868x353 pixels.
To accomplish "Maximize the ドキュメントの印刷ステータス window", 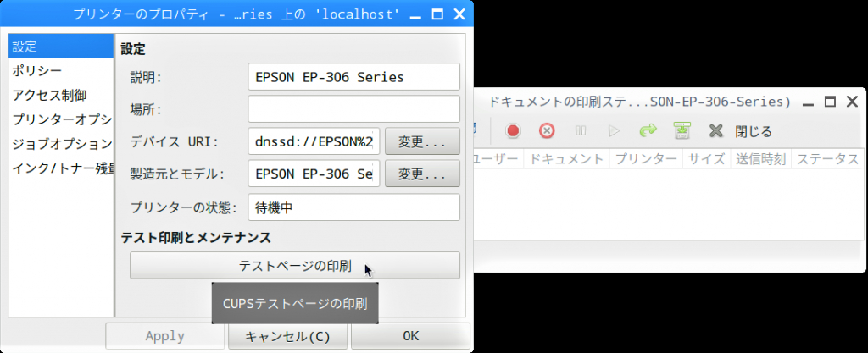I will tap(830, 102).
